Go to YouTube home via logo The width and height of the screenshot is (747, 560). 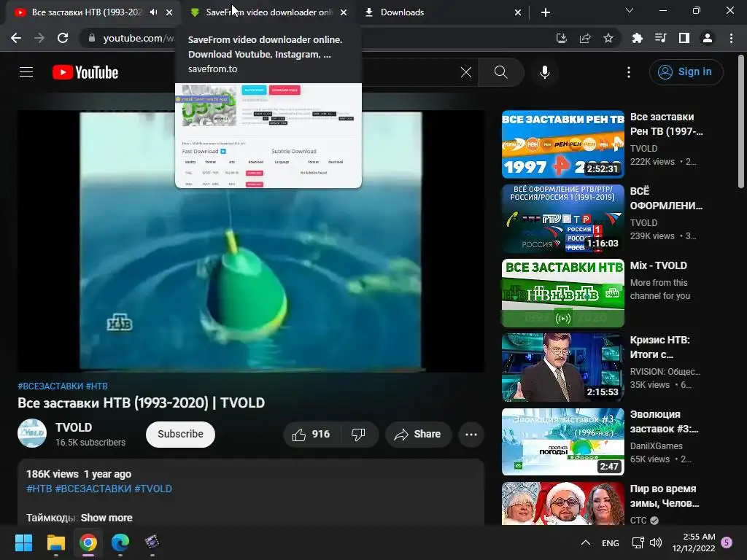[85, 72]
